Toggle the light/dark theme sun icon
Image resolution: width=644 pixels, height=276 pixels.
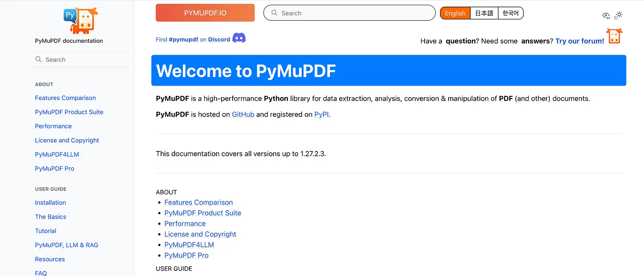[619, 15]
